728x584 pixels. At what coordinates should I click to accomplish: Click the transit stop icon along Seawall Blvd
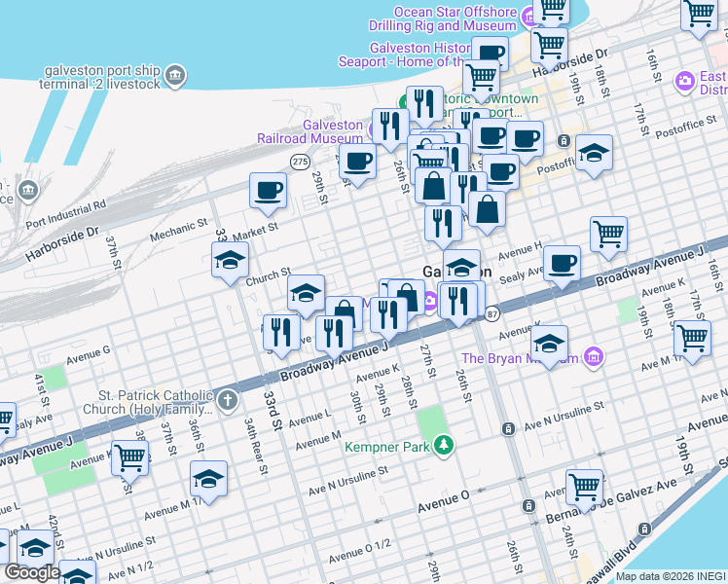644,529
